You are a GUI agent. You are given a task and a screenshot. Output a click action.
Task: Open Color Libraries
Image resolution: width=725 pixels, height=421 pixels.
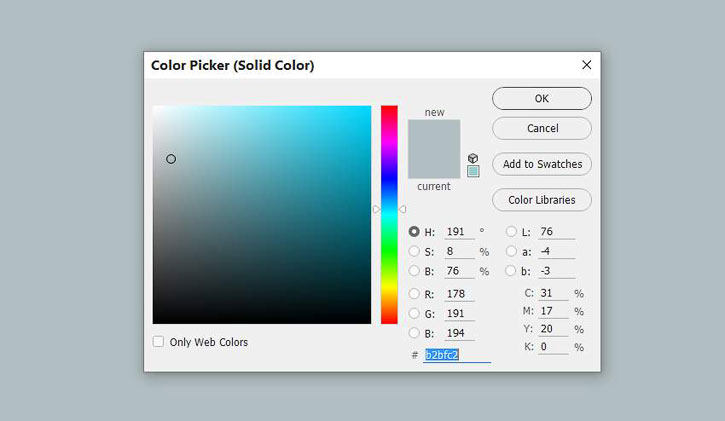[x=541, y=200]
